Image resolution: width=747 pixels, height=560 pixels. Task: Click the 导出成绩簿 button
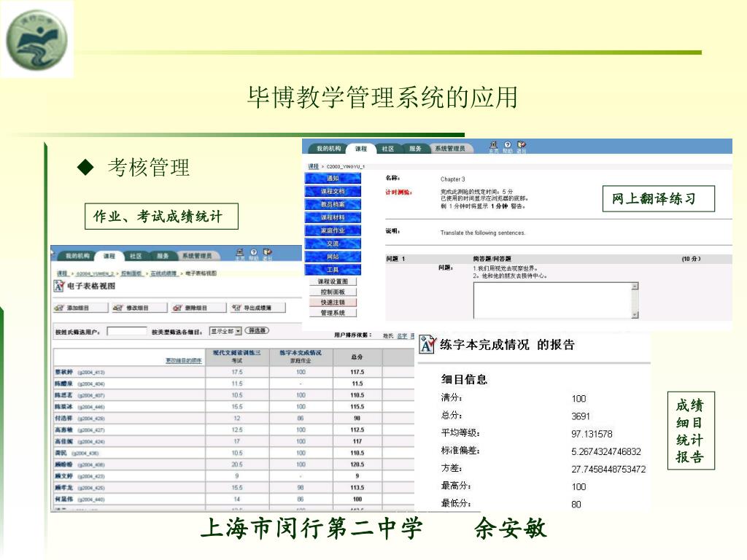(x=258, y=308)
